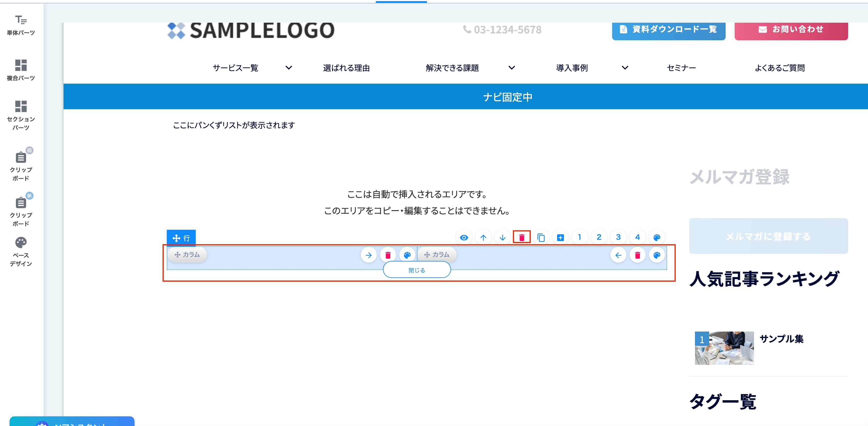
Task: Click the 人気記事ランキング heading
Action: (x=764, y=279)
